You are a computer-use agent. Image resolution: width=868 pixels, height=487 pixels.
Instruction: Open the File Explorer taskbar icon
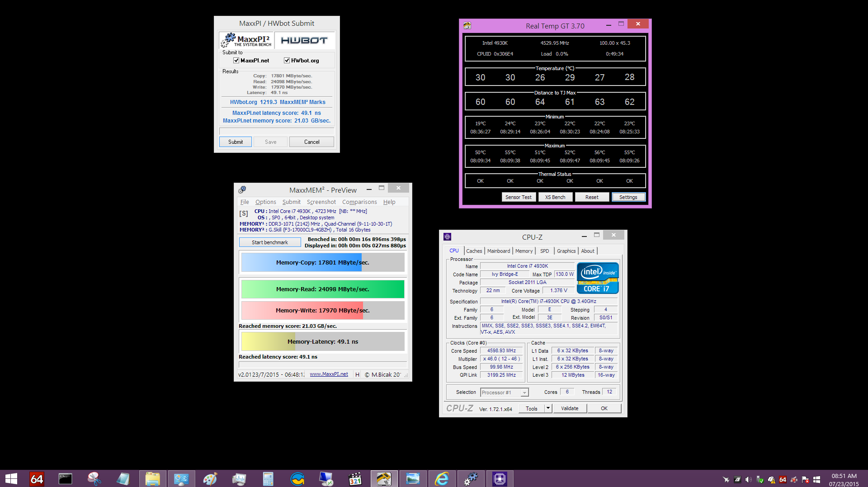[152, 478]
